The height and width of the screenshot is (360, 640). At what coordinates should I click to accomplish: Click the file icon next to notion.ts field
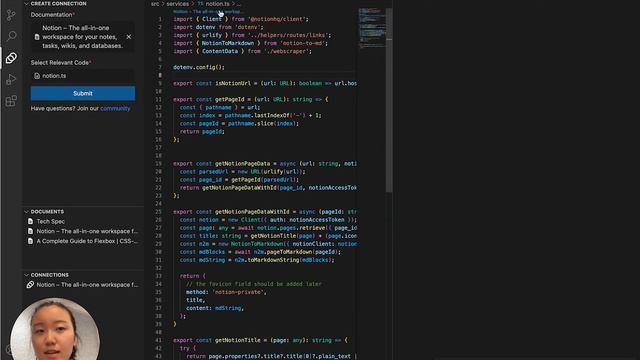click(37, 76)
